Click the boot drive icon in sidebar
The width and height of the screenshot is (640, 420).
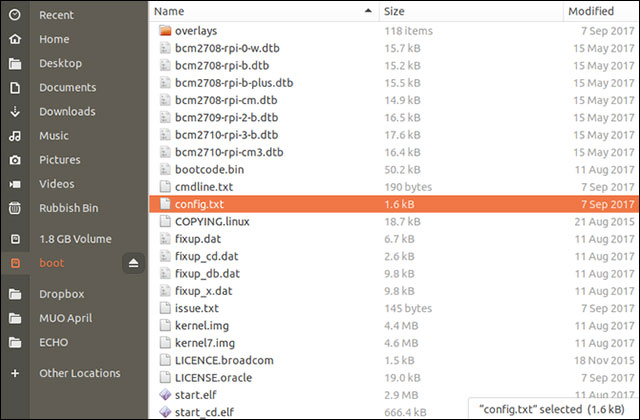coord(15,263)
